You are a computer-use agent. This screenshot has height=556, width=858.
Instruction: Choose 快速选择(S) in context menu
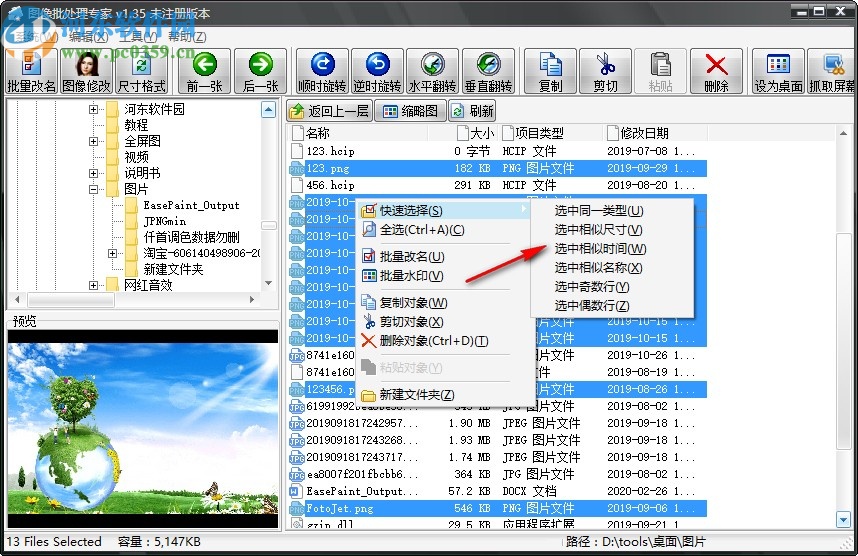point(445,210)
